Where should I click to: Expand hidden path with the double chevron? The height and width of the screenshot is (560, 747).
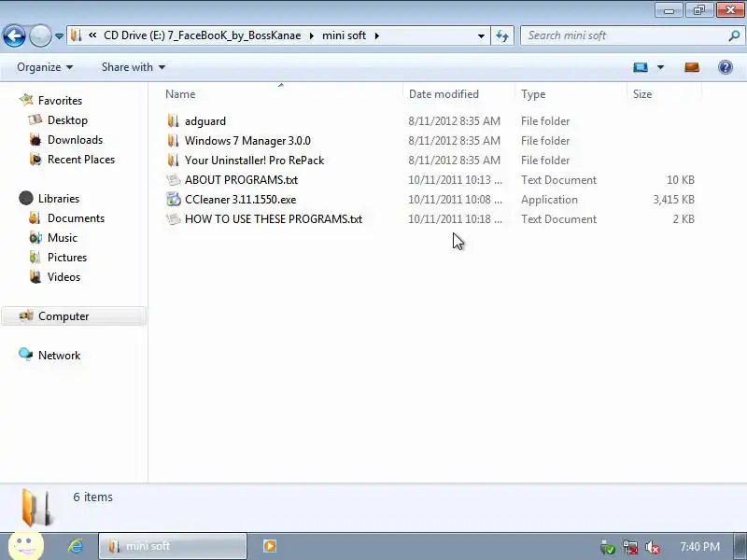click(x=92, y=35)
